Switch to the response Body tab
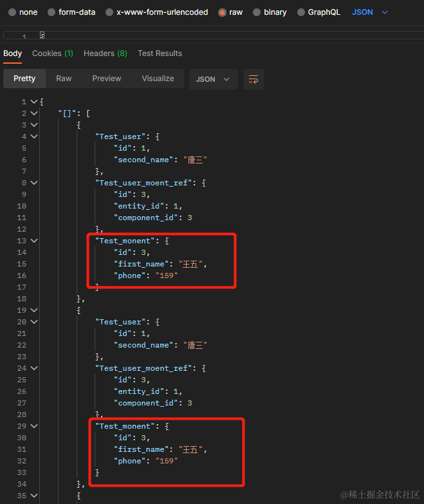Image resolution: width=424 pixels, height=504 pixels. point(12,53)
